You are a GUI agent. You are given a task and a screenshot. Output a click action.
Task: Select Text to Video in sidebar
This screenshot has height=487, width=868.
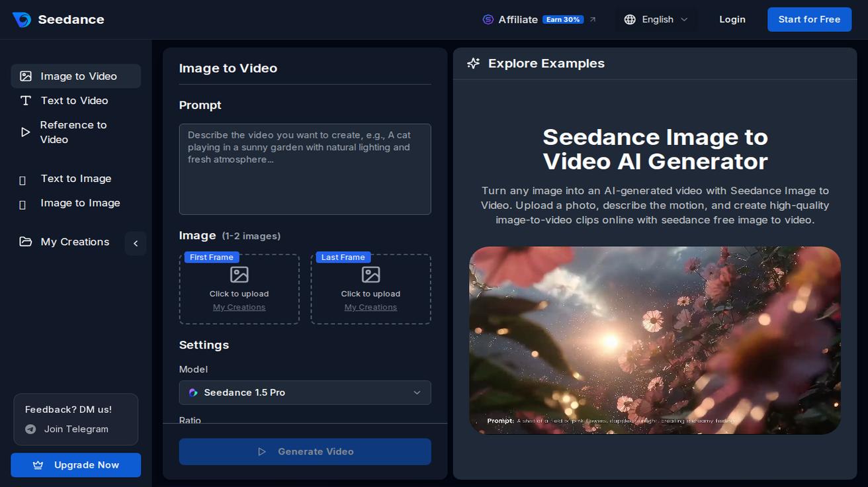click(x=76, y=101)
